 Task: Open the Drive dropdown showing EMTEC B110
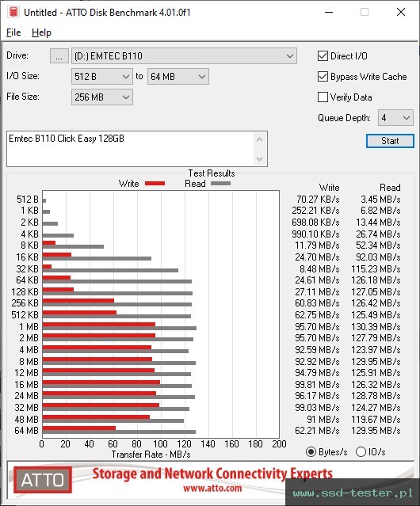184,56
